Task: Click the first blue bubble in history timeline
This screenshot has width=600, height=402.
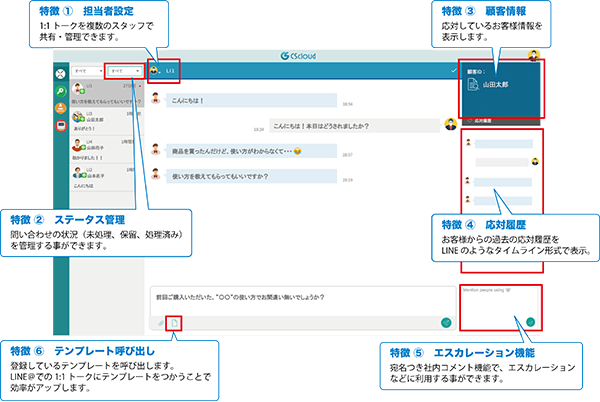Action: 504,144
